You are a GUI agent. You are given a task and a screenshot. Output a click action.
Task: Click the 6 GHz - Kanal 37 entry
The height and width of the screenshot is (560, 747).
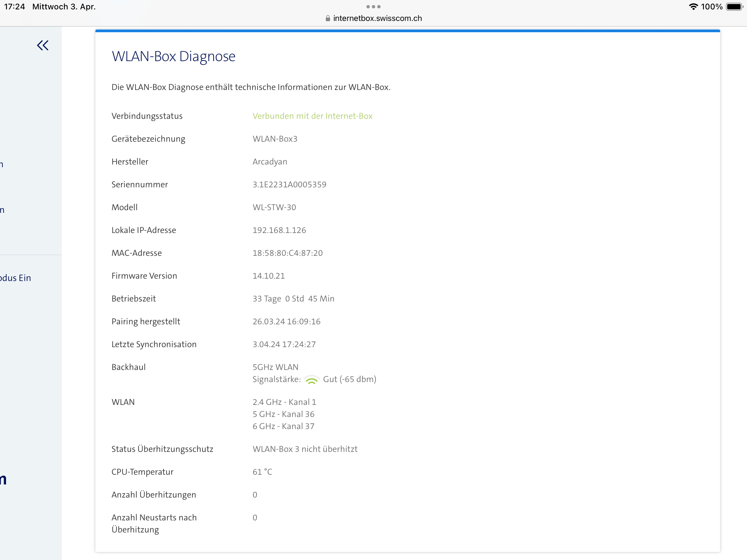[283, 426]
